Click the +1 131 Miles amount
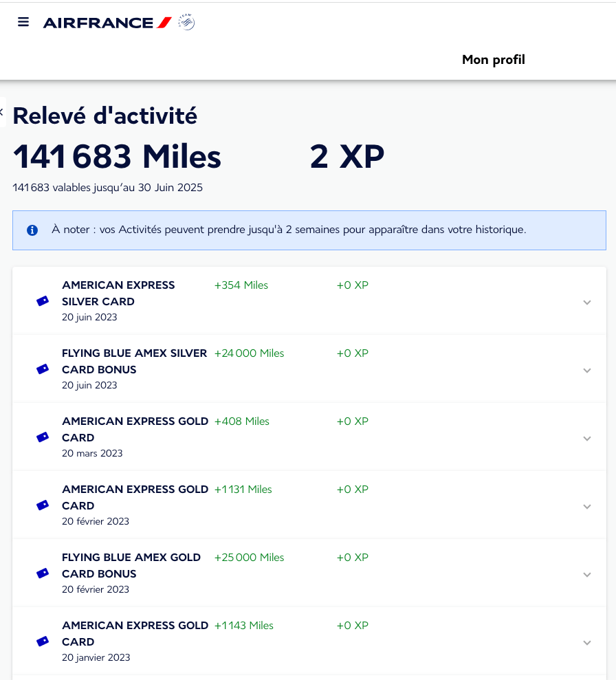 (243, 490)
